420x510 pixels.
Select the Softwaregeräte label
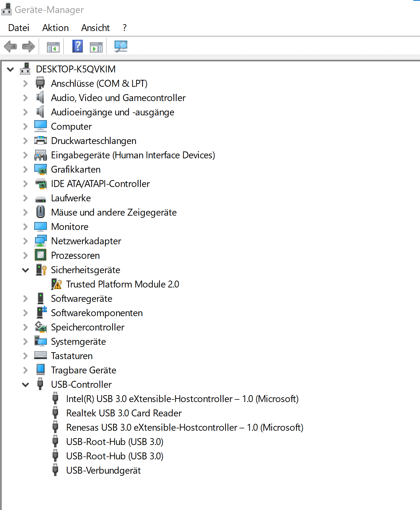point(82,299)
